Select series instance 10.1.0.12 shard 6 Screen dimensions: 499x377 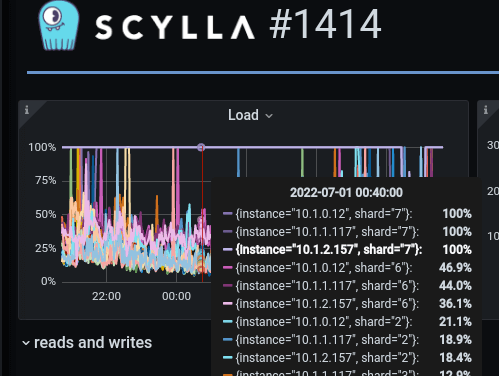coord(324,268)
